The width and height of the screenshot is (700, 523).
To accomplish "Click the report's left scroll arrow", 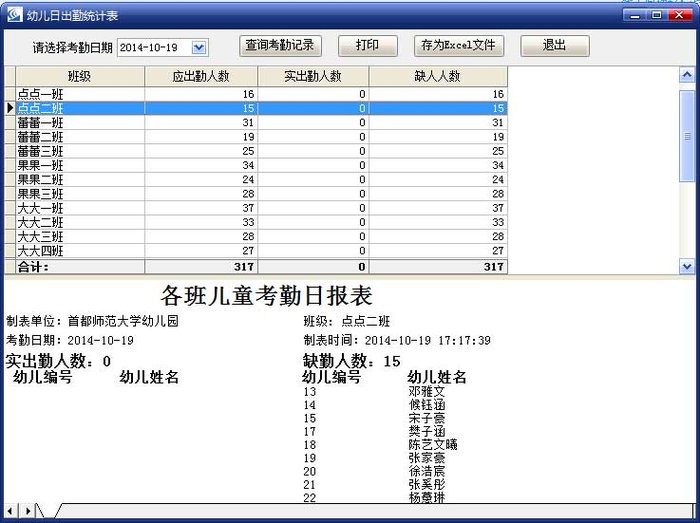I will pyautogui.click(x=10, y=511).
